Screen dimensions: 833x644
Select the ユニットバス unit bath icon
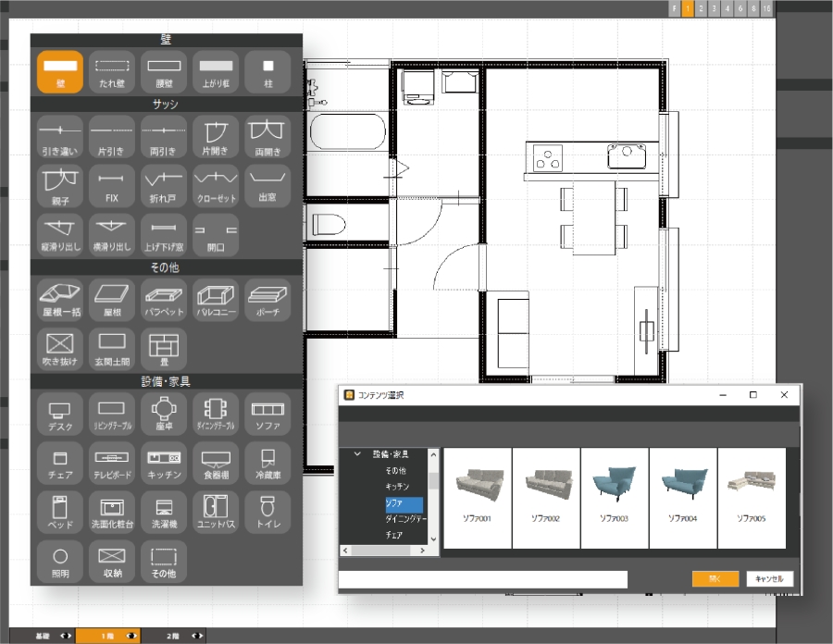tap(216, 512)
